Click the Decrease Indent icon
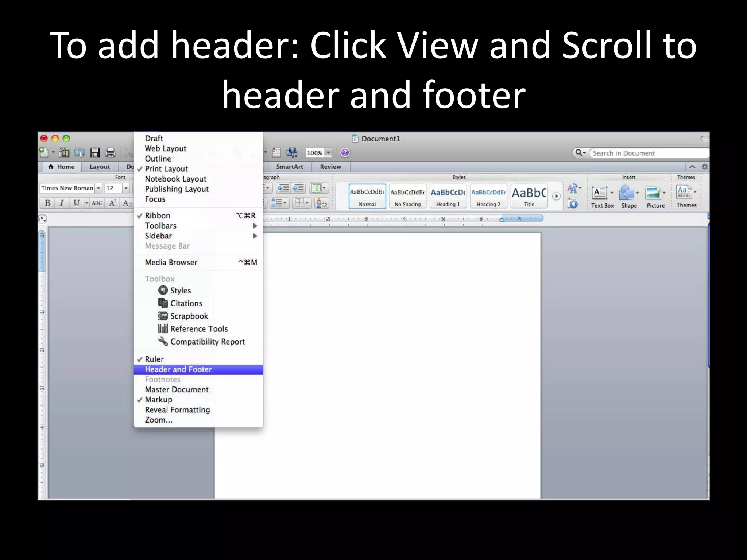The width and height of the screenshot is (747, 560). click(x=283, y=188)
